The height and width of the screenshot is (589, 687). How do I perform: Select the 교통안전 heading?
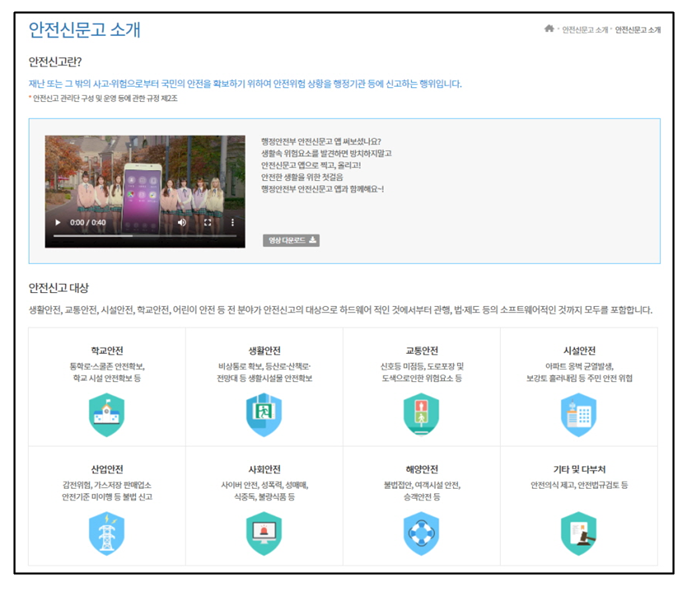[x=421, y=351]
